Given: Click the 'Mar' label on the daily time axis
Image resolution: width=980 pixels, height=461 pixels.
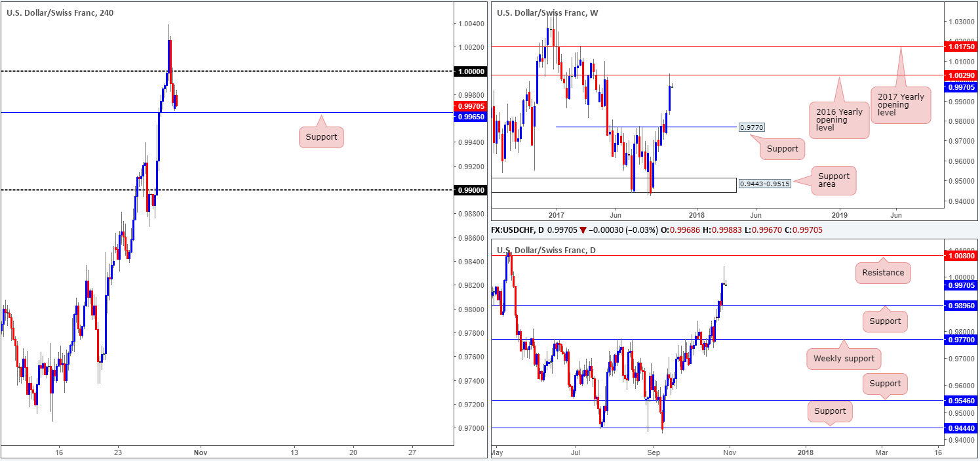Looking at the screenshot, I should [882, 452].
